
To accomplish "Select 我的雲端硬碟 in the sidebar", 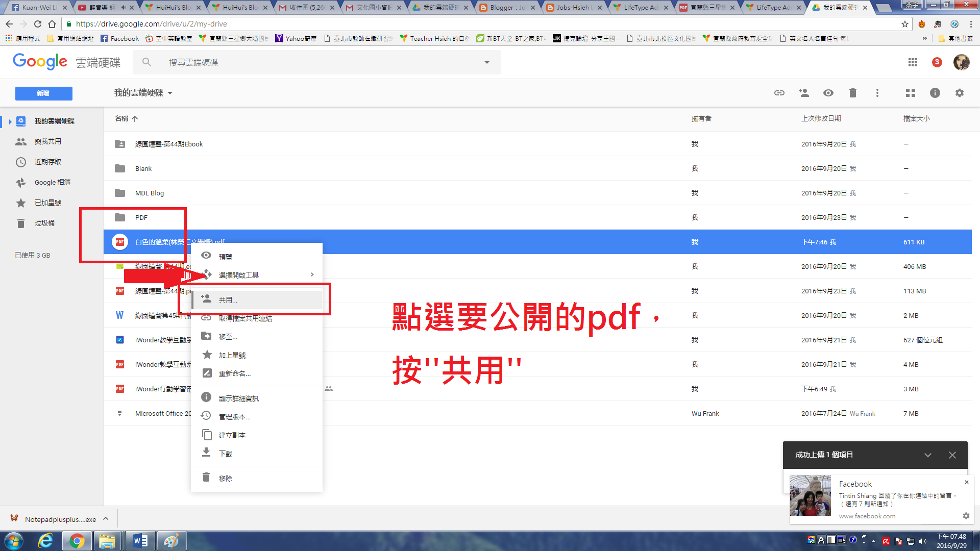I will (54, 121).
